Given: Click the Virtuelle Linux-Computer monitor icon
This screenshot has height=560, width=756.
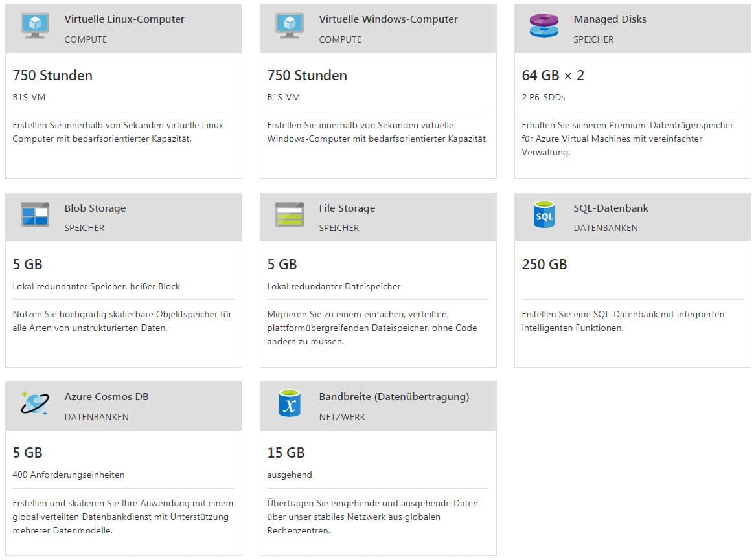Looking at the screenshot, I should 35,26.
